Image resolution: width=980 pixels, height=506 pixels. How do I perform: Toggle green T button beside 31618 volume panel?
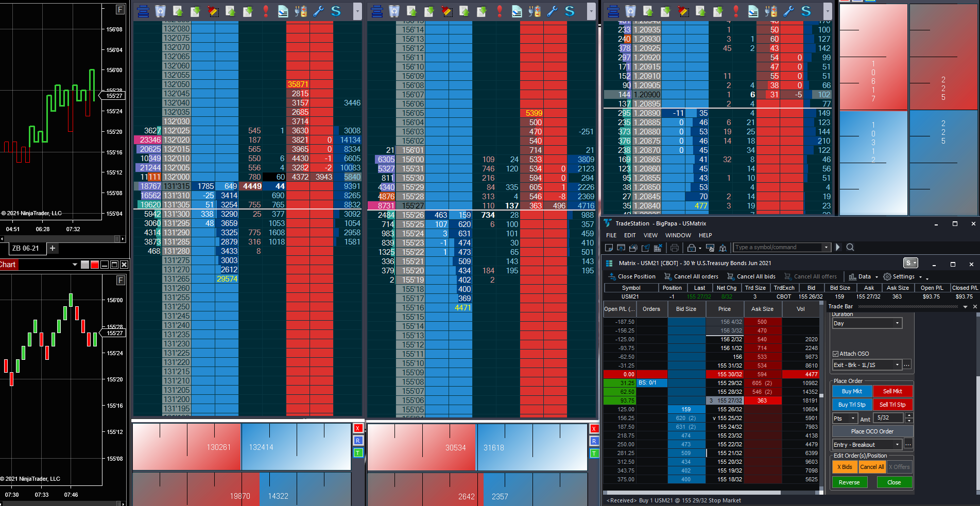coord(594,453)
